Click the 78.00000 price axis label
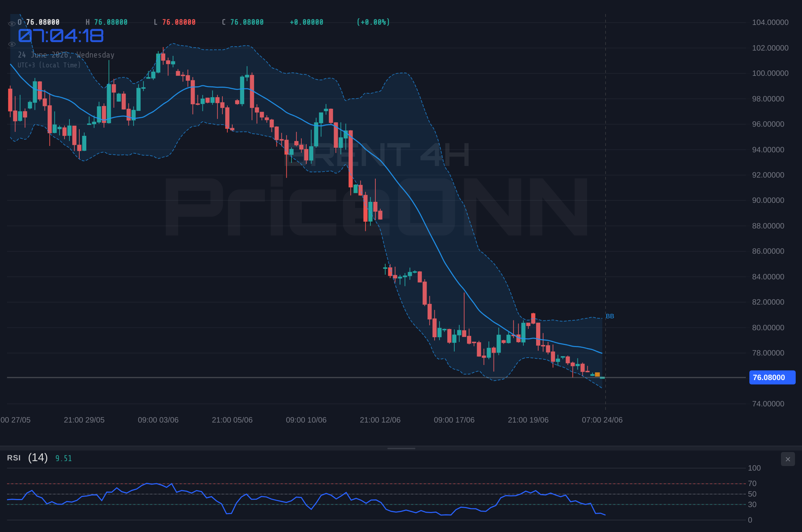802x532 pixels. [768, 353]
